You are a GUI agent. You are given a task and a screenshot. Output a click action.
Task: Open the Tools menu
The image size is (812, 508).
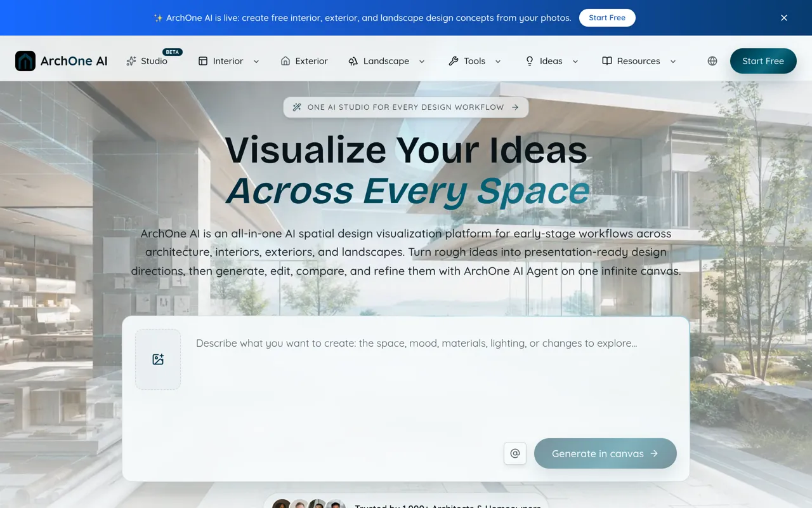tap(475, 61)
